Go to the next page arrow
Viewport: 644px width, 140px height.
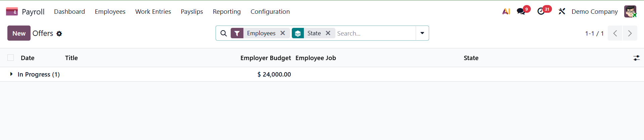tap(630, 33)
